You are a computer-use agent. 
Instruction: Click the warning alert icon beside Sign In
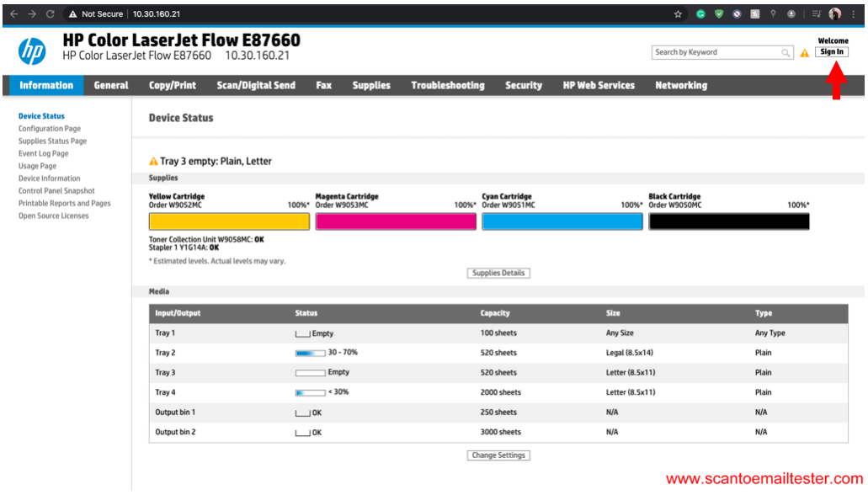tap(805, 53)
